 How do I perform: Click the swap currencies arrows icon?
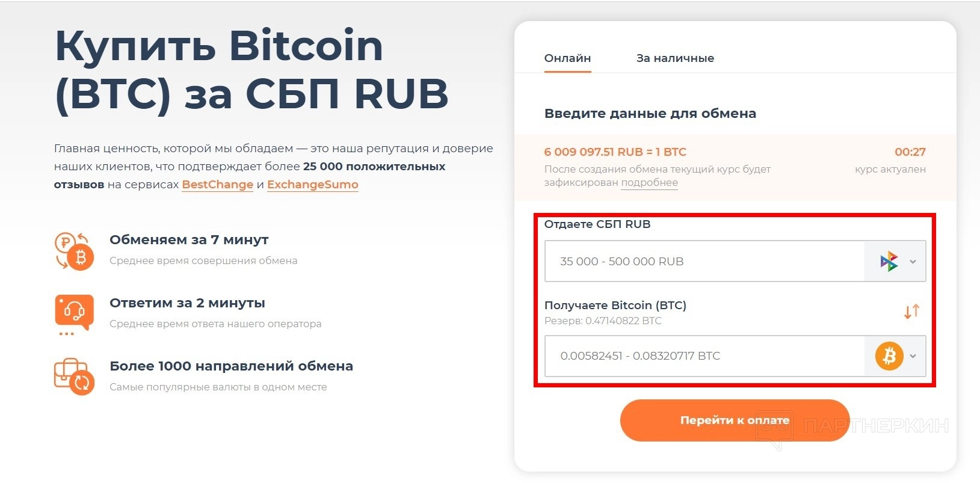tap(911, 311)
